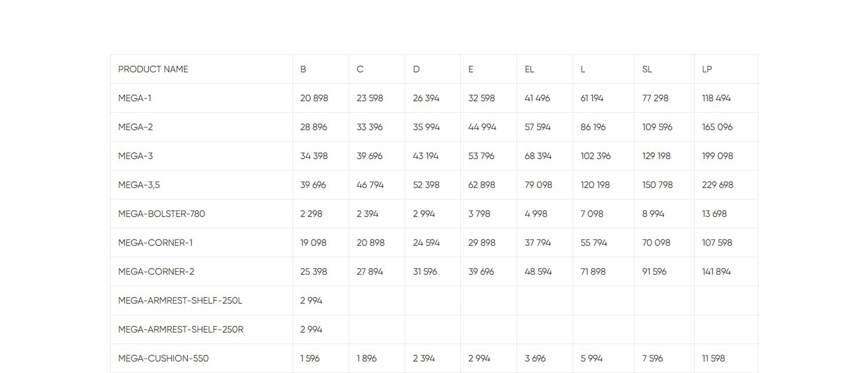
Task: Select the MEGA-ARMREST-SHELF-250L product name
Action: click(180, 301)
